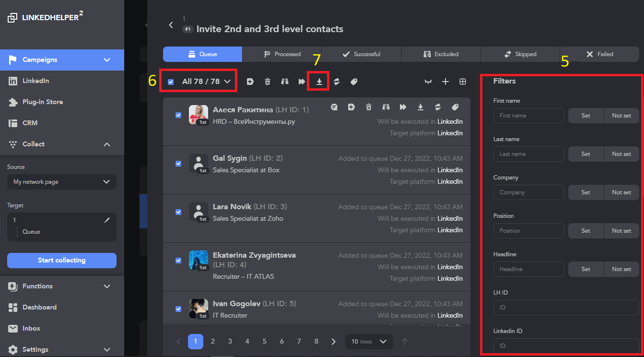
Task: Click exclude icon on Алеся Ракитина row
Action: pos(386,107)
